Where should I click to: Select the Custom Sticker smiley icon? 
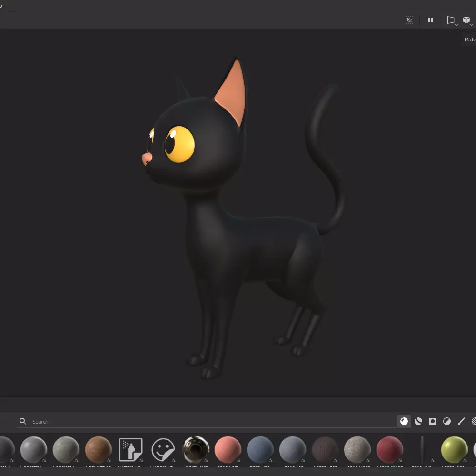[x=163, y=450]
